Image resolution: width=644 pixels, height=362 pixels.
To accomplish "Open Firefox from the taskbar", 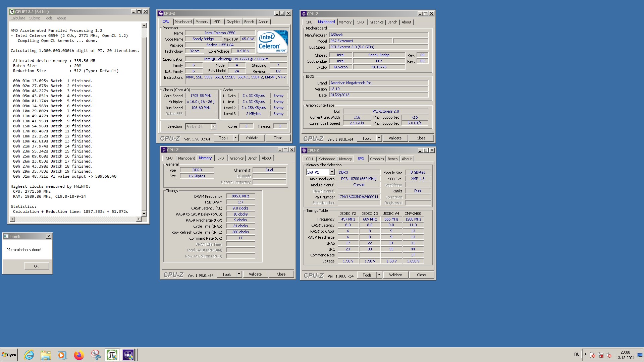I will coord(79,355).
